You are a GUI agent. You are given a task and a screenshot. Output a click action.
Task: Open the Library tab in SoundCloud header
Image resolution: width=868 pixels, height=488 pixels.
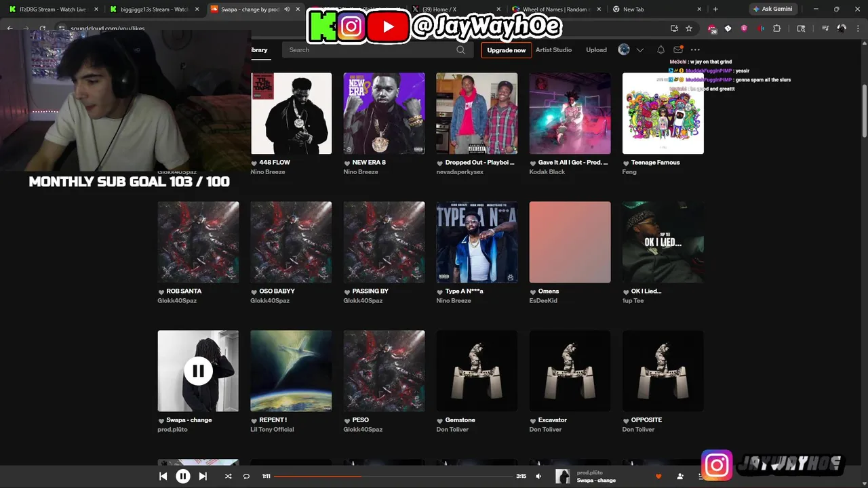click(259, 50)
